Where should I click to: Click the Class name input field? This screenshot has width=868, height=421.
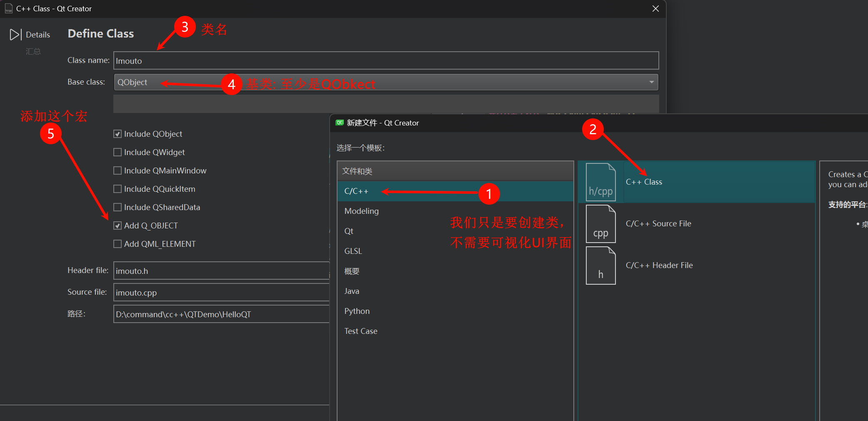(385, 61)
